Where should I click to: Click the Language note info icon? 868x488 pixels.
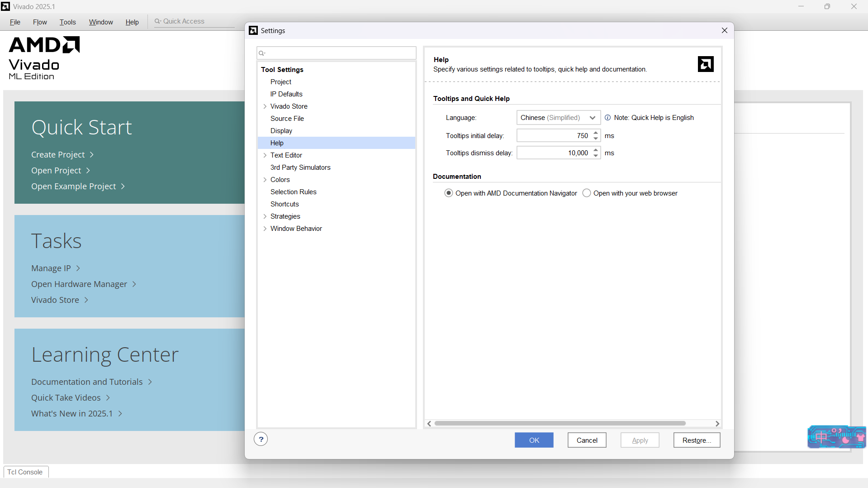pos(607,118)
